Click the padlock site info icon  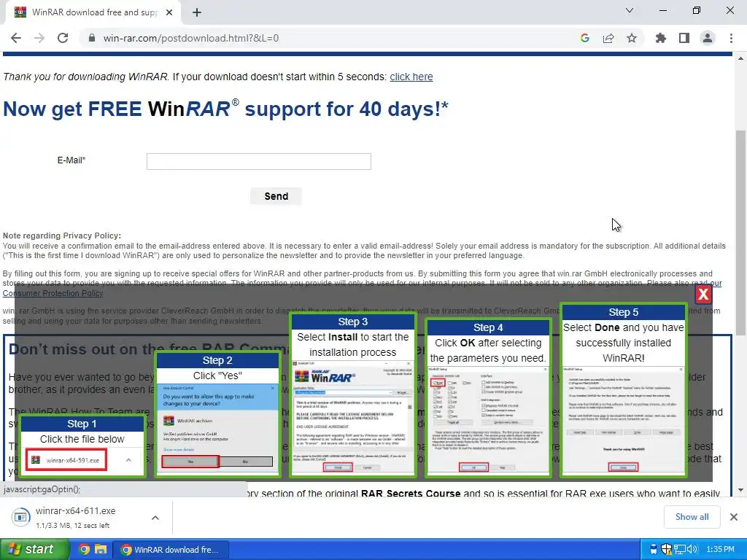(92, 38)
